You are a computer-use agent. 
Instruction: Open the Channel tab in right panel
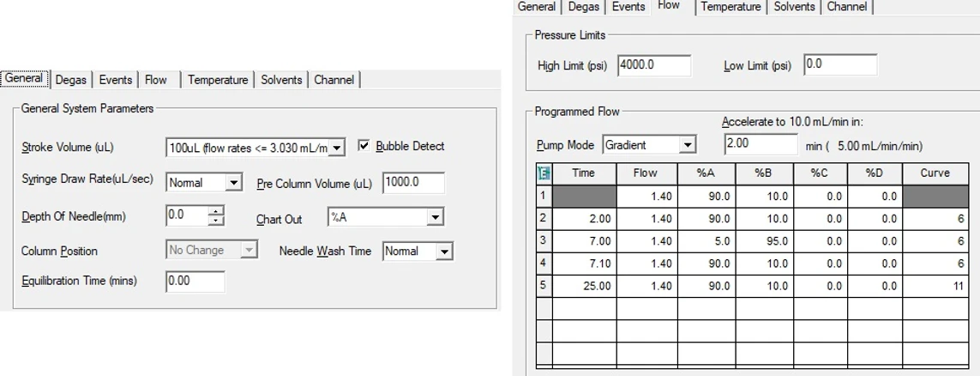click(x=846, y=7)
